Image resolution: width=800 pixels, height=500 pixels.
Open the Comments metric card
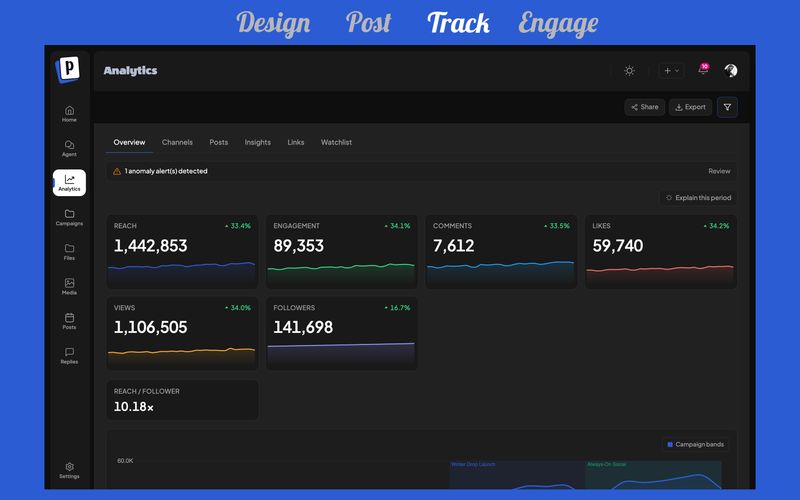[501, 252]
